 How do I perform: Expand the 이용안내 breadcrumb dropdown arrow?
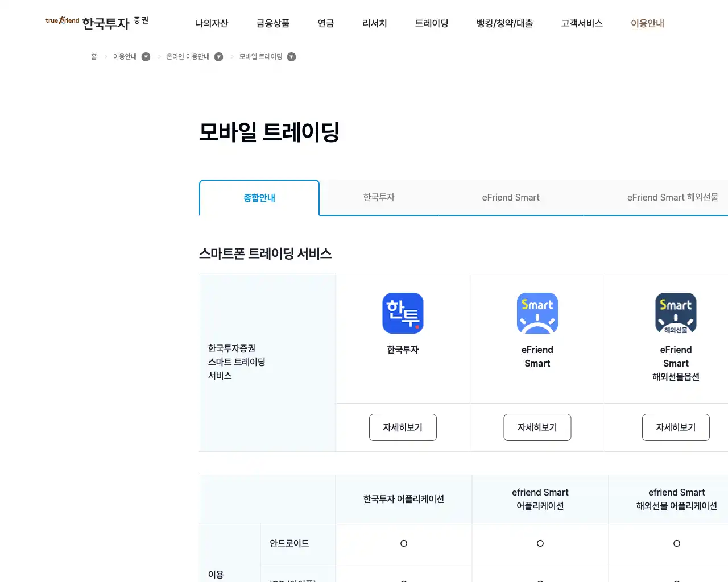point(146,57)
